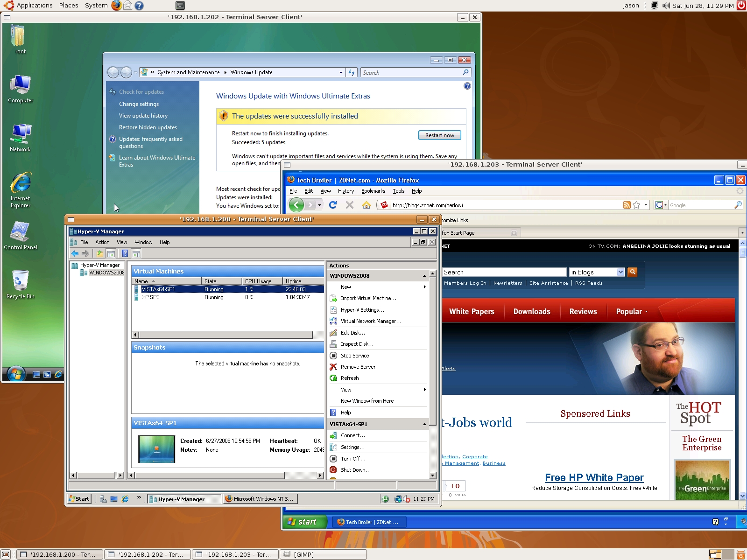Click the Firefox URL address field
Image resolution: width=747 pixels, height=560 pixels.
(506, 205)
